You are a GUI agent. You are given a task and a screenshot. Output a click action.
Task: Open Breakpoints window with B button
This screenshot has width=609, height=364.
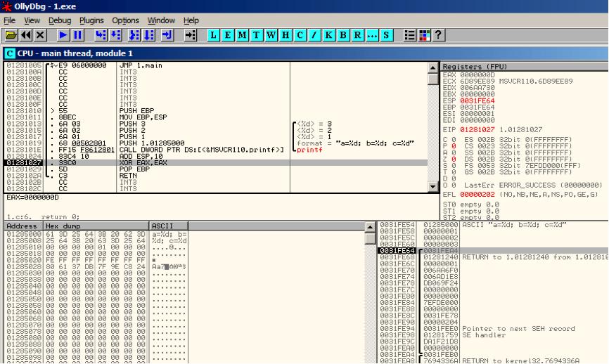click(x=343, y=35)
